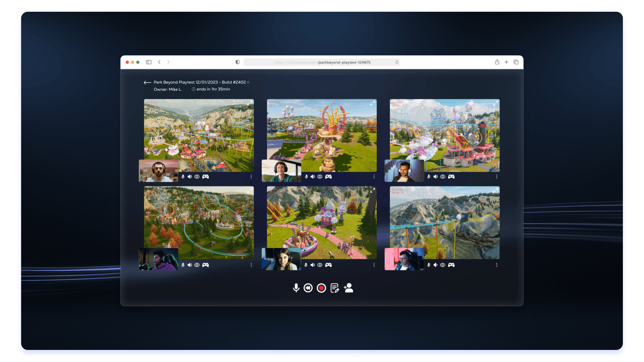Expand the ice cream ride stream to fullscreen
This screenshot has width=644, height=362.
click(x=372, y=190)
